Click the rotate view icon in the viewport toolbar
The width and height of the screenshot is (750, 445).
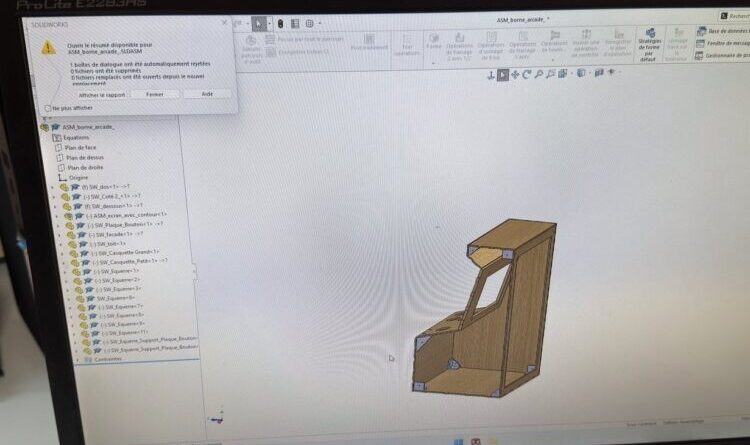coord(526,74)
